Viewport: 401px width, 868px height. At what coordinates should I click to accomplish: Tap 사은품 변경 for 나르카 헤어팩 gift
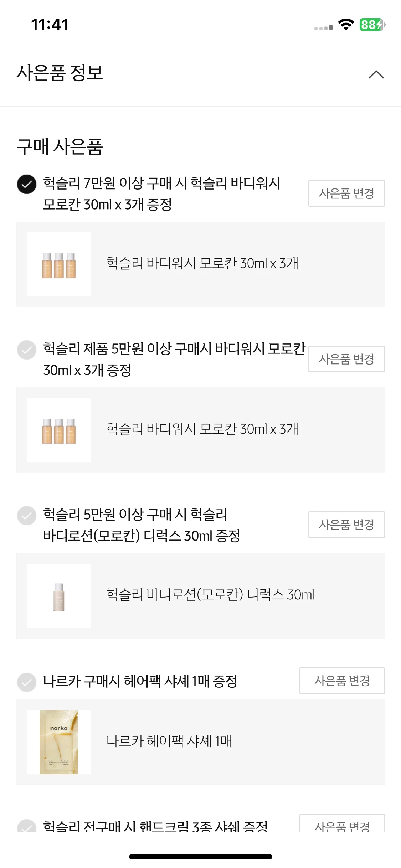(x=342, y=681)
